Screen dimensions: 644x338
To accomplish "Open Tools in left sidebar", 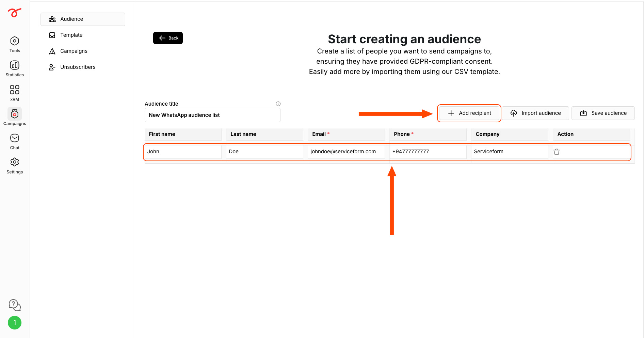I will (15, 45).
